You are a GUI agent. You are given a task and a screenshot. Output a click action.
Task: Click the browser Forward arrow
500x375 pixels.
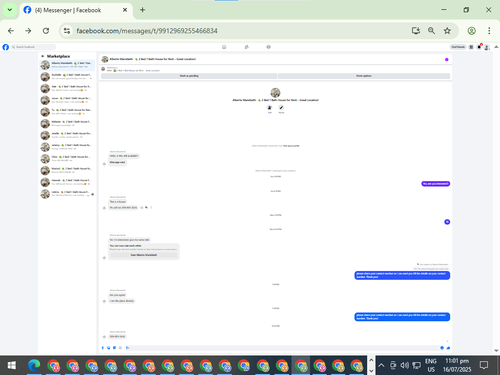click(28, 31)
